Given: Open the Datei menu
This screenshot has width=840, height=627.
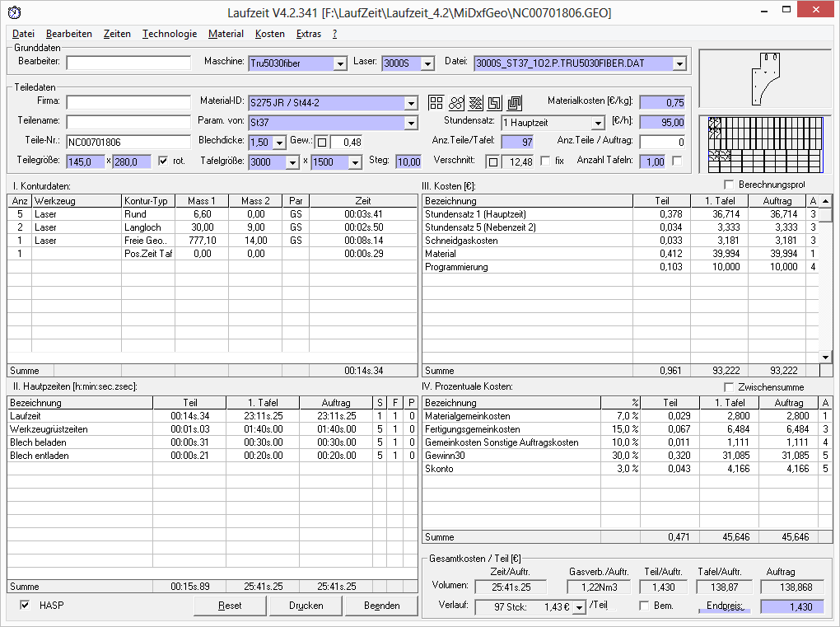Looking at the screenshot, I should pos(23,34).
